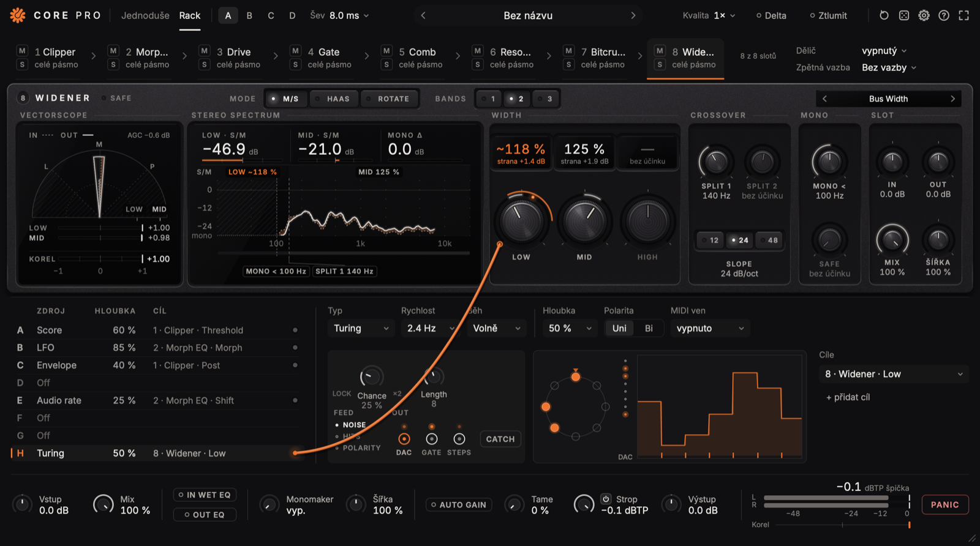The image size is (980, 546).
Task: Solo slot 3 Drive with S
Action: pyautogui.click(x=205, y=64)
